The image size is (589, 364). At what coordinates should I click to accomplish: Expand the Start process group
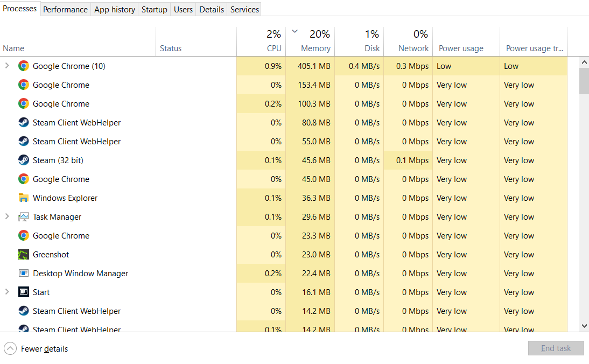point(7,291)
